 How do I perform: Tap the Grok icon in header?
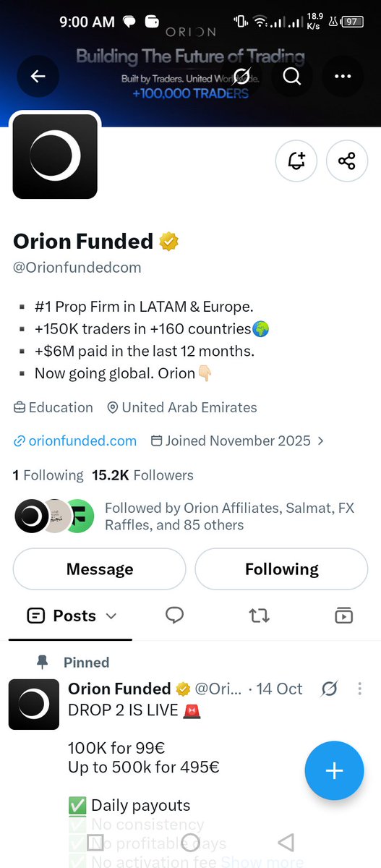pyautogui.click(x=242, y=76)
